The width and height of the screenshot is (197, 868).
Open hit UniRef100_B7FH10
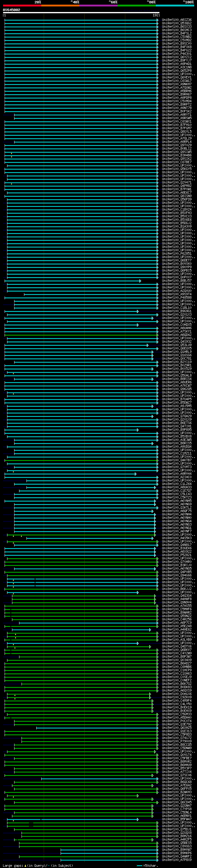pyautogui.click(x=177, y=125)
